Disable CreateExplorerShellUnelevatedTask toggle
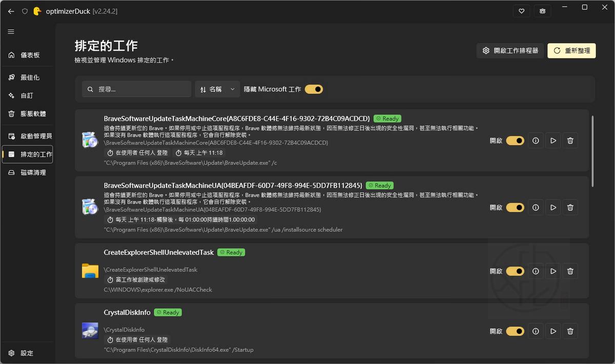Image resolution: width=615 pixels, height=364 pixels. tap(515, 271)
